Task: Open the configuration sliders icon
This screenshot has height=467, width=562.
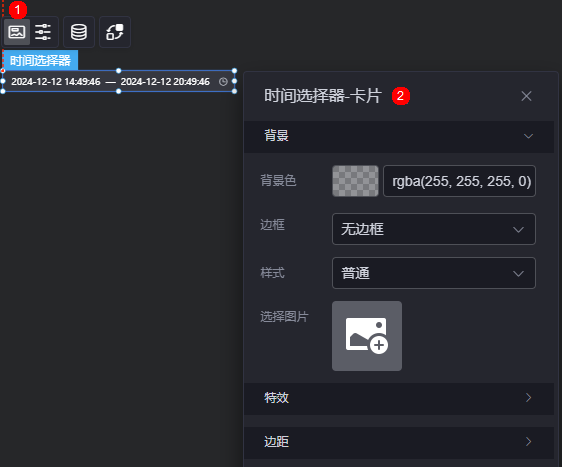Action: pyautogui.click(x=43, y=32)
